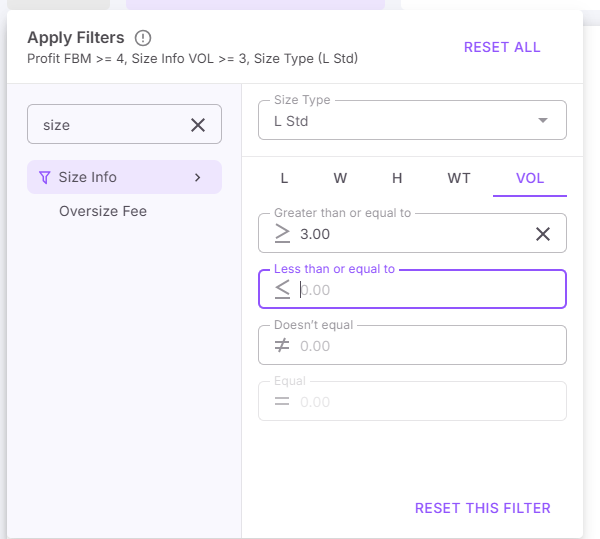
Task: Click the info icon beside Apply Filters
Action: [x=143, y=38]
